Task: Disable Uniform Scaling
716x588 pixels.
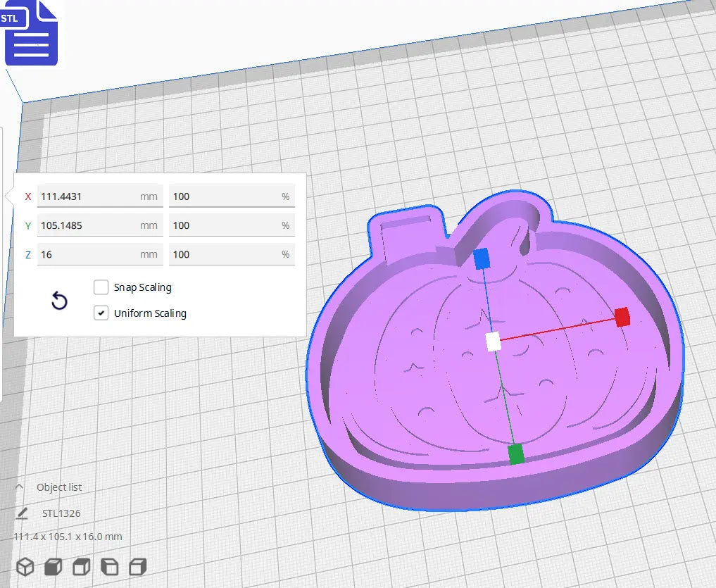Action: pos(101,313)
